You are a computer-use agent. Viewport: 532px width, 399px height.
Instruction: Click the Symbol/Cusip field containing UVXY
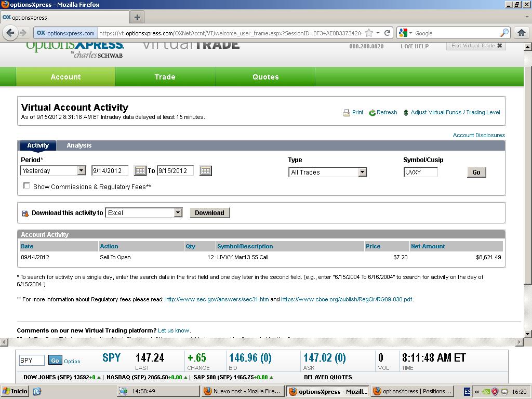tap(421, 172)
